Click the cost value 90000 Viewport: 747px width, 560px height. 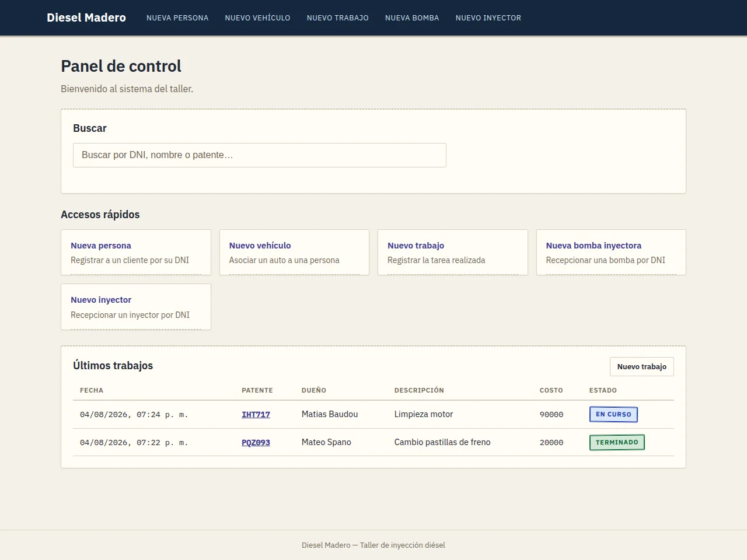coord(551,415)
